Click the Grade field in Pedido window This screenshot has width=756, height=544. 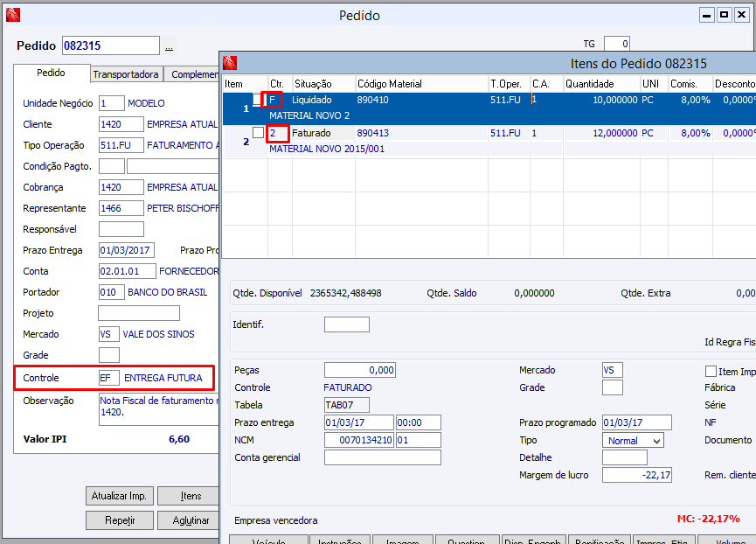tap(109, 355)
